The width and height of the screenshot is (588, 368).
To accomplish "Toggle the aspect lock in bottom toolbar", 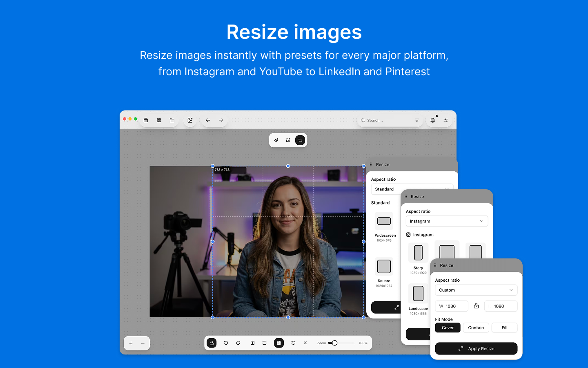I will point(212,343).
